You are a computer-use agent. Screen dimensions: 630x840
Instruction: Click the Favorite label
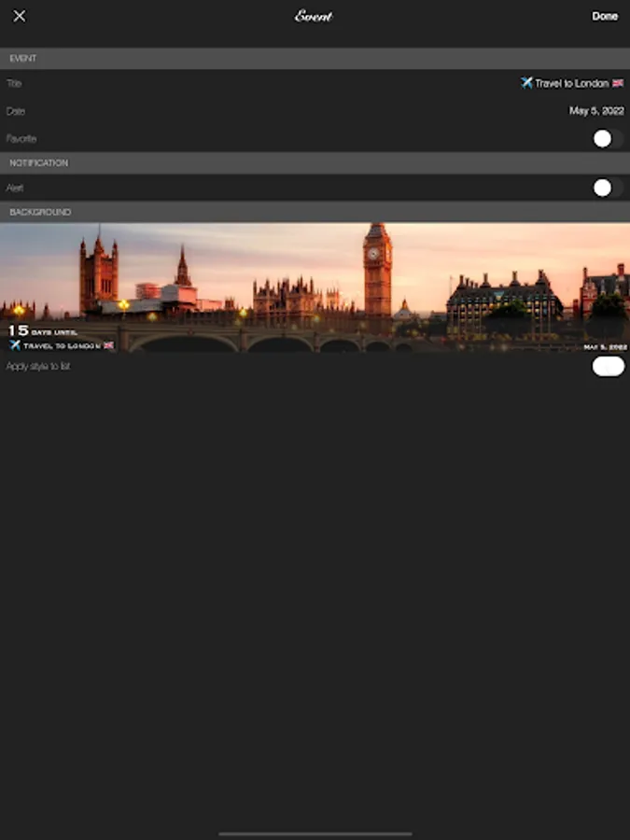coord(21,139)
